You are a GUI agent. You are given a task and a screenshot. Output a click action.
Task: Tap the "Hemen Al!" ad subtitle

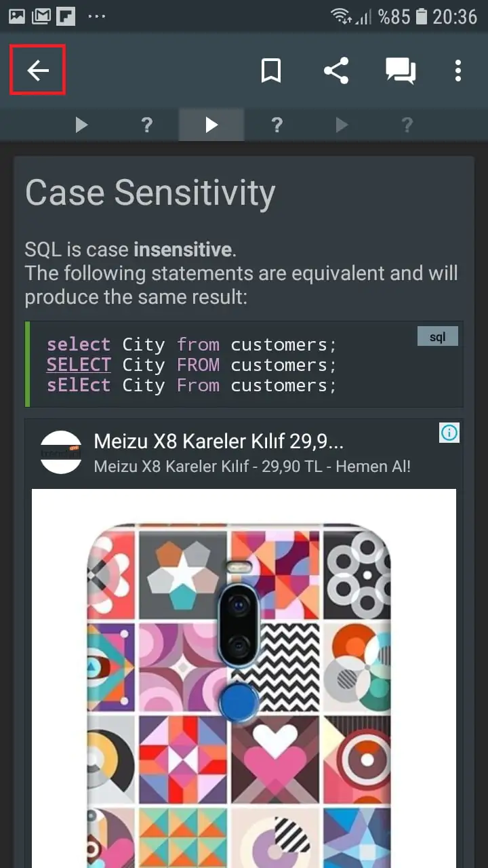251,467
